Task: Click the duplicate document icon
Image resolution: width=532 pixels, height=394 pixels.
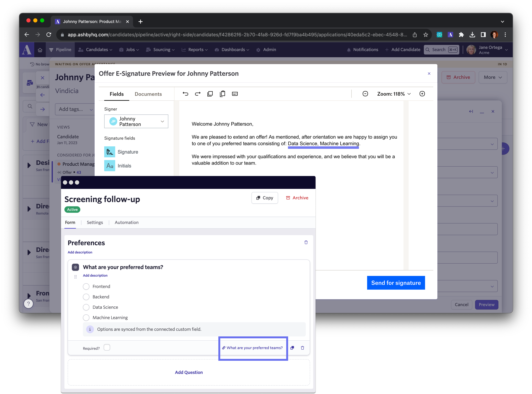Action: click(210, 94)
